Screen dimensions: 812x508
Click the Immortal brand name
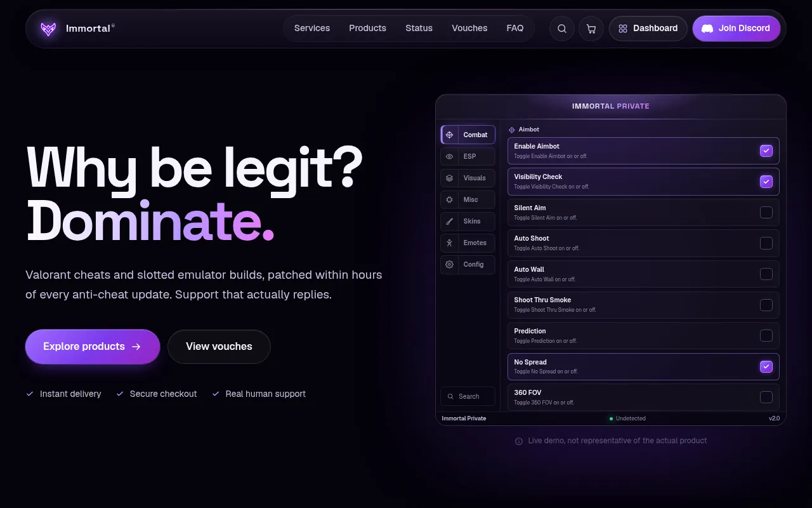pyautogui.click(x=88, y=29)
